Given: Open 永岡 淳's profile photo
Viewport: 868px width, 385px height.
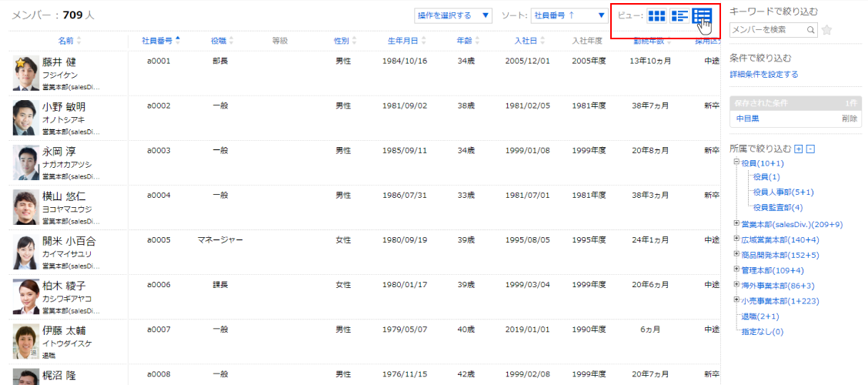Looking at the screenshot, I should [x=26, y=163].
